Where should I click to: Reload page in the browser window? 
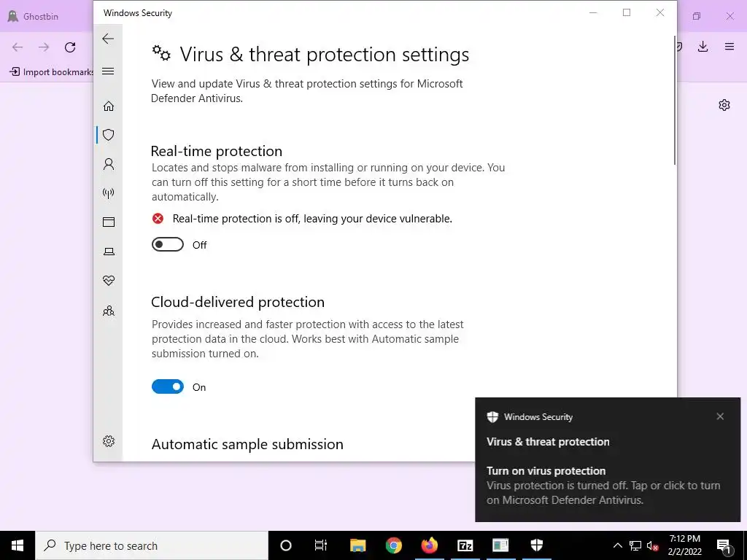click(70, 47)
